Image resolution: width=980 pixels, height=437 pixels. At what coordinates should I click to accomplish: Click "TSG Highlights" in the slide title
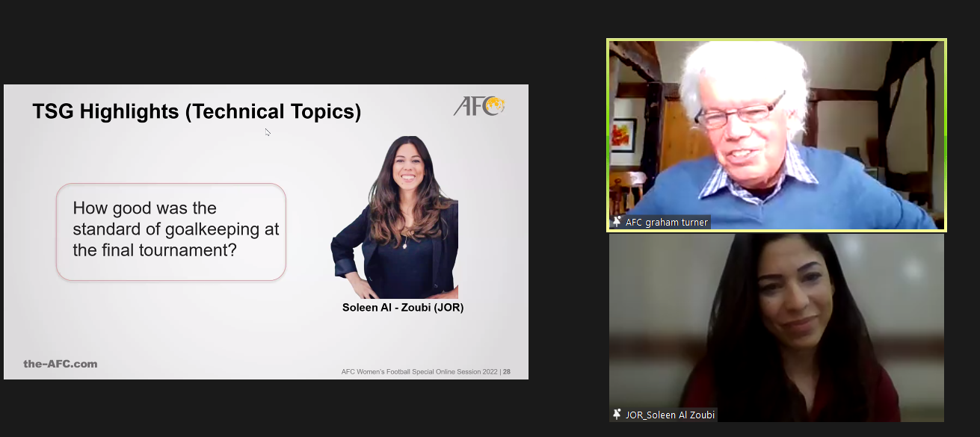(105, 112)
